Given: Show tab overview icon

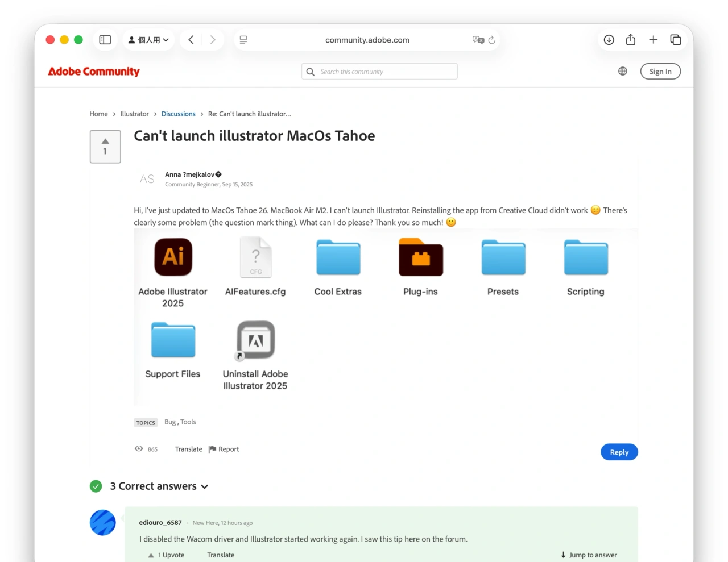Looking at the screenshot, I should click(676, 40).
